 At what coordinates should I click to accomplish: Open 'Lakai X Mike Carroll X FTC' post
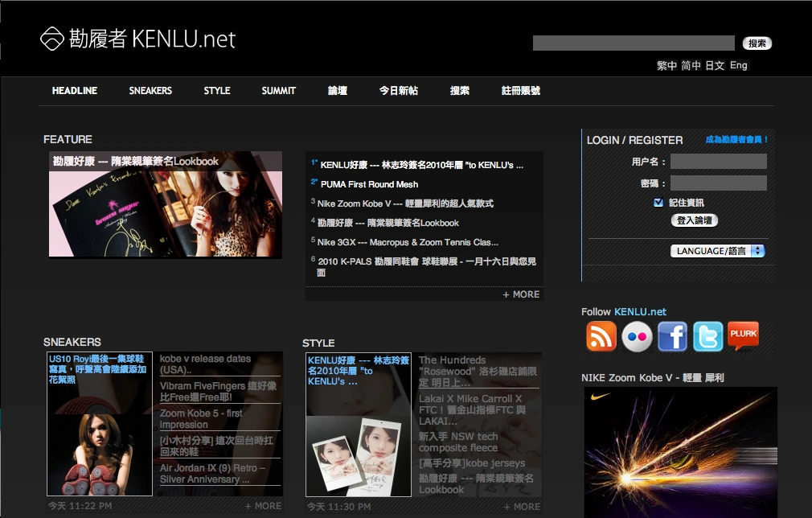tap(472, 409)
